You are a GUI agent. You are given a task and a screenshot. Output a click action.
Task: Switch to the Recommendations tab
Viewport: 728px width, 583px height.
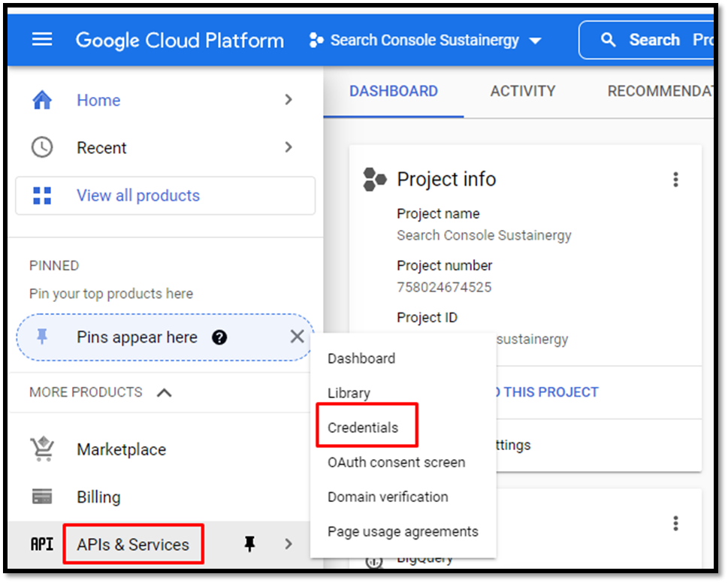(660, 91)
